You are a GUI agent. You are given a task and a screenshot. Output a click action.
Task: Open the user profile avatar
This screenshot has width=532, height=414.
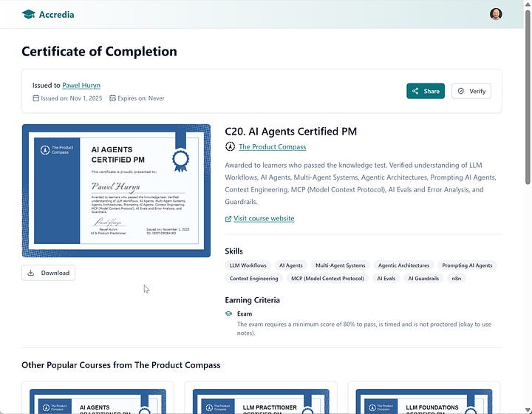(496, 14)
